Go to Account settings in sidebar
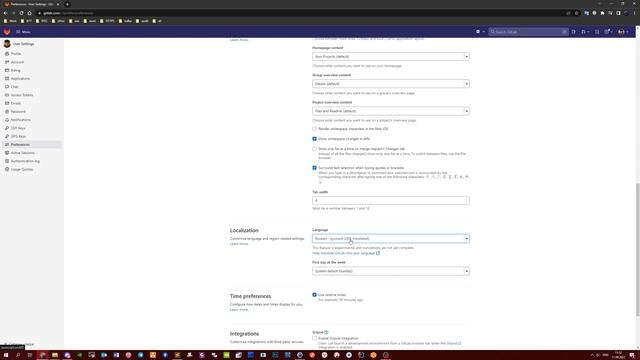 17,62
